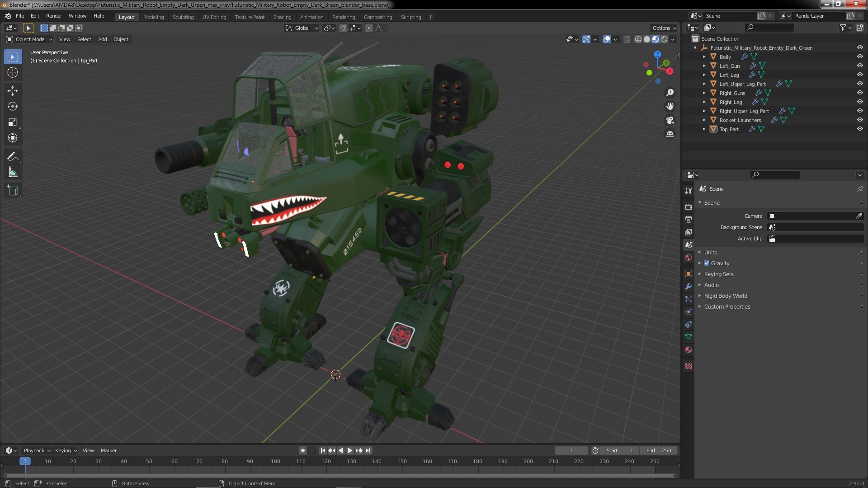Expand the Keying Sets panel
868x488 pixels.
(x=719, y=274)
